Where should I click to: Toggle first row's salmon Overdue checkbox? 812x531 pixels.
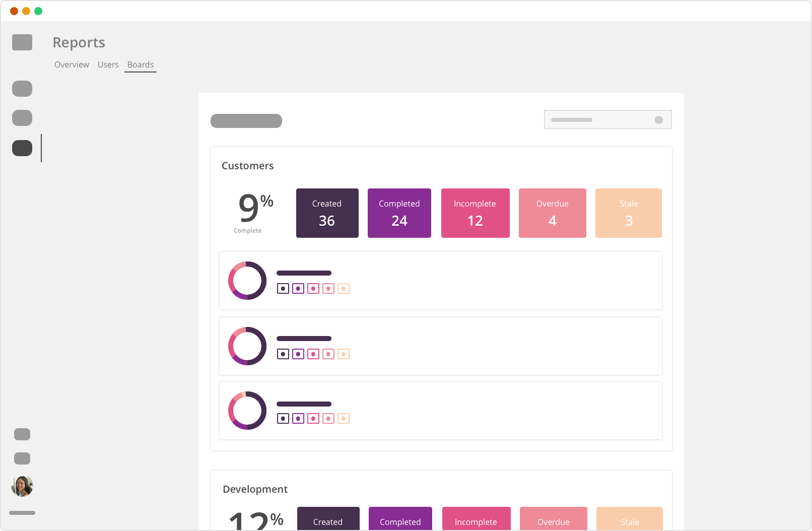click(x=328, y=289)
